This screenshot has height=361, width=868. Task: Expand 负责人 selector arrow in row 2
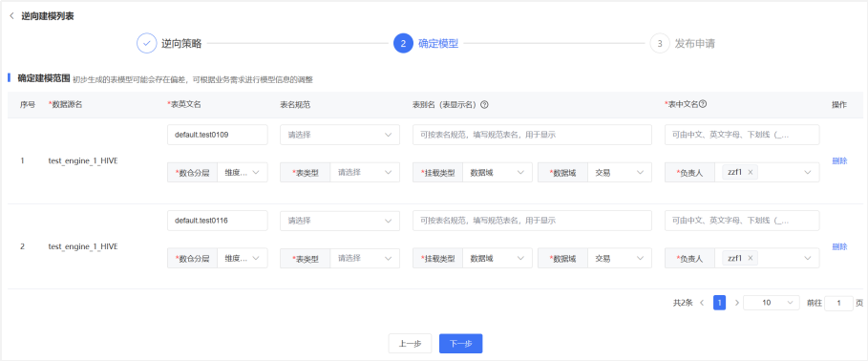(x=807, y=259)
